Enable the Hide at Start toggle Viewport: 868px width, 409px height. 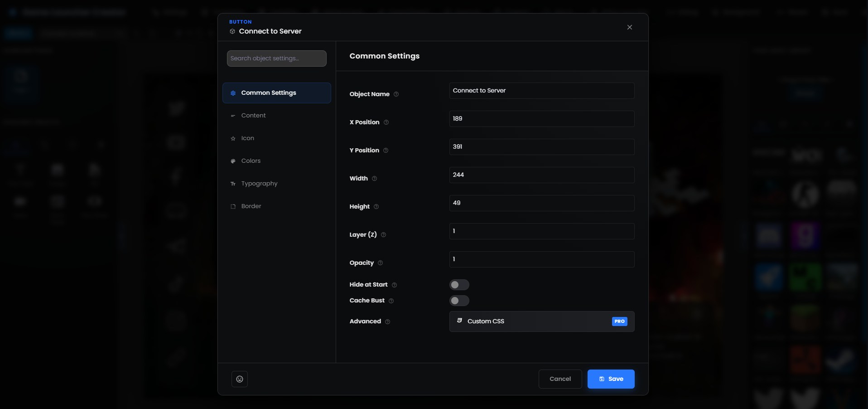pos(459,285)
